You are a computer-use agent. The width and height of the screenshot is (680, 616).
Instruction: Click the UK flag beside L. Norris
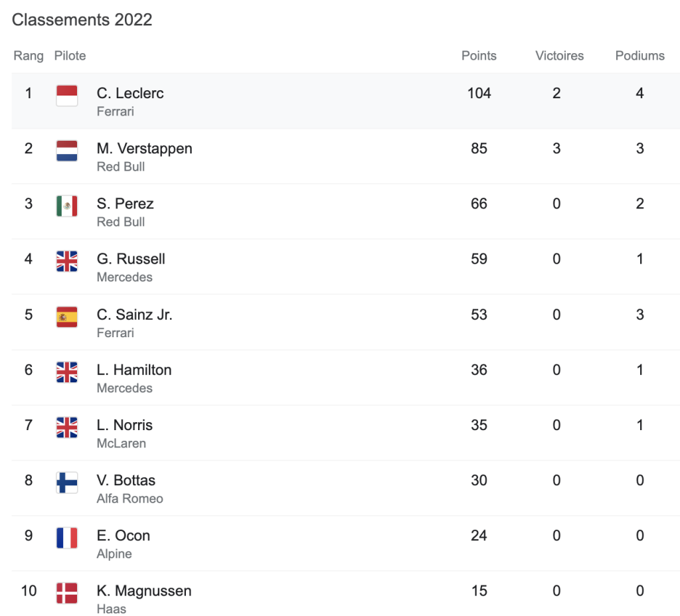[67, 427]
